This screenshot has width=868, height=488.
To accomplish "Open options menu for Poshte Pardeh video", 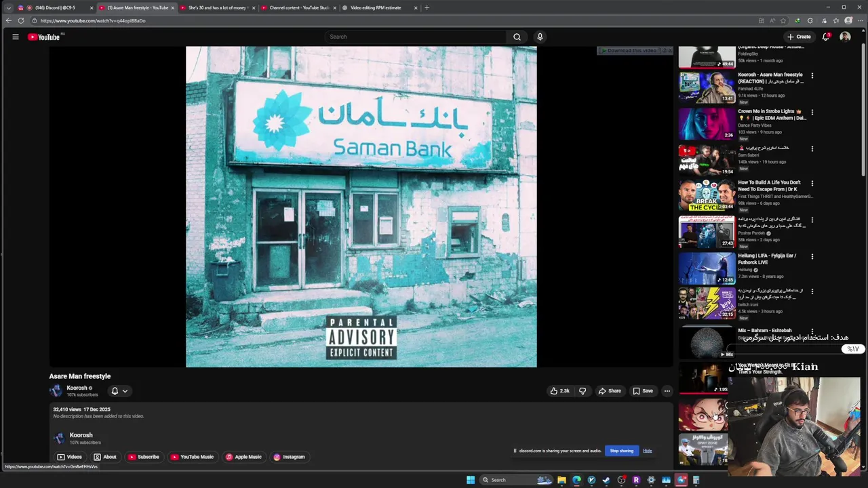I will tap(812, 220).
